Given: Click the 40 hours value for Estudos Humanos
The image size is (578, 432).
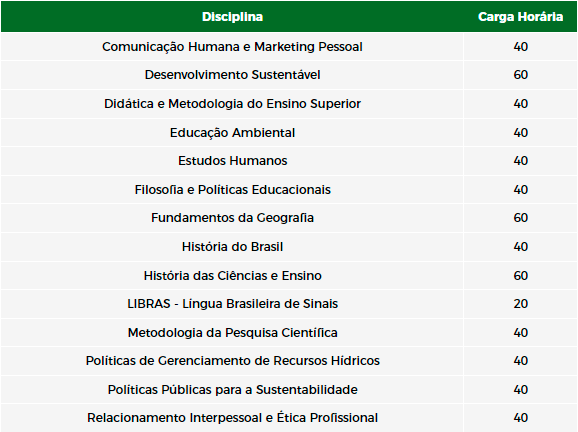Looking at the screenshot, I should pos(520,161).
